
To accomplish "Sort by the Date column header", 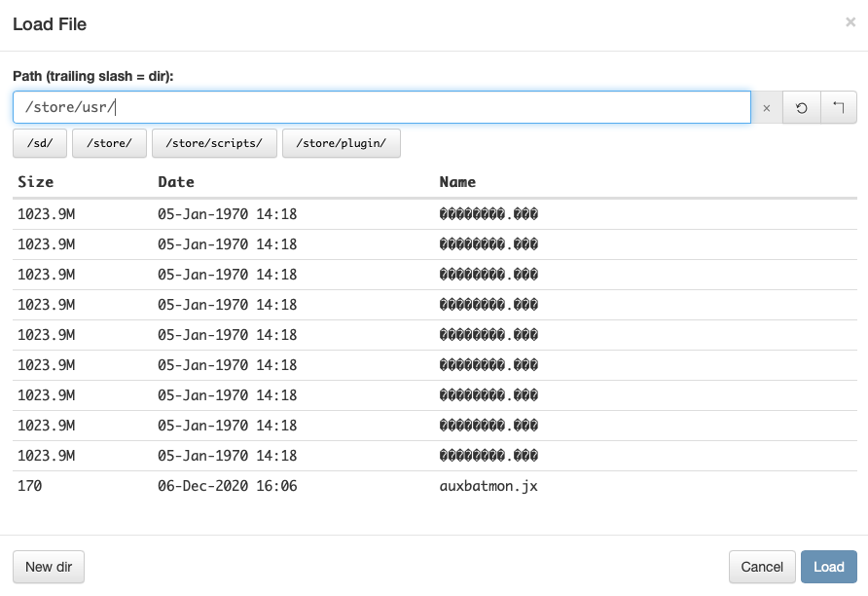I will (x=176, y=182).
